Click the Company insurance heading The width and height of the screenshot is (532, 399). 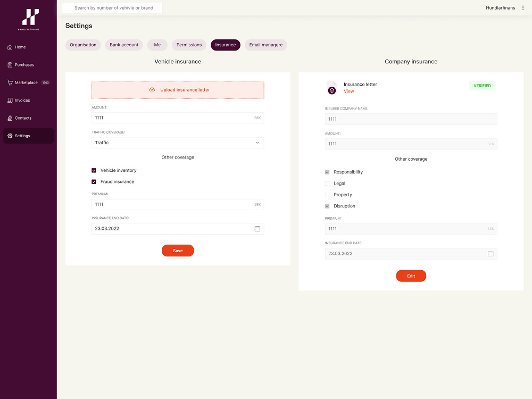(411, 61)
